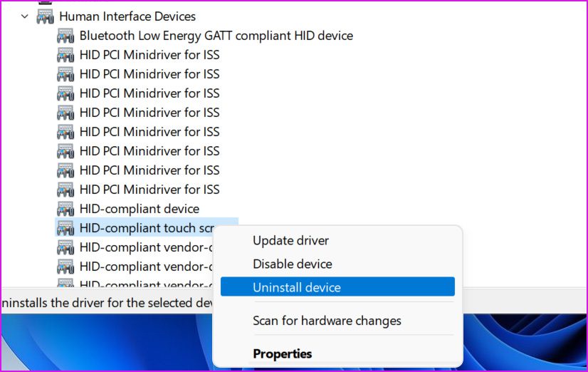Click icon beside plain HID-compliant device entry

pos(65,209)
